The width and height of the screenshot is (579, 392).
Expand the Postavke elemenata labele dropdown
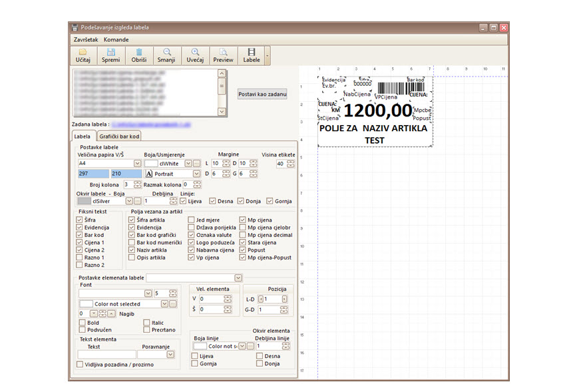pos(238,278)
